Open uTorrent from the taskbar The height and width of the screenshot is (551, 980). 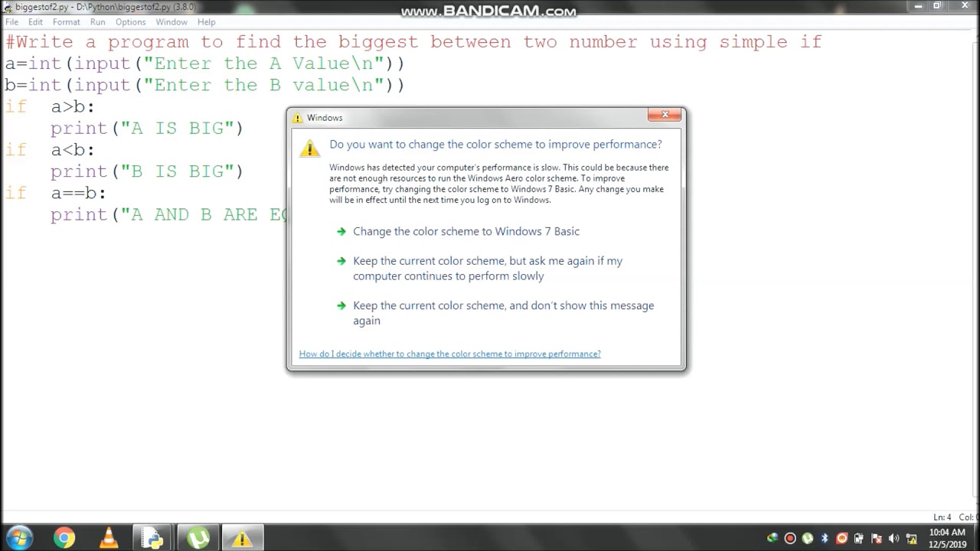click(x=198, y=538)
